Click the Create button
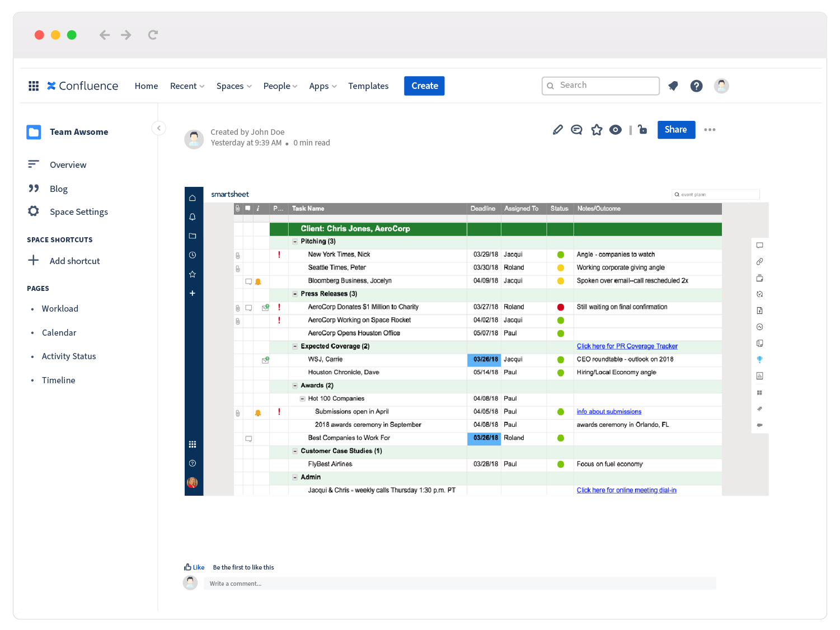The height and width of the screenshot is (630, 840). (424, 86)
